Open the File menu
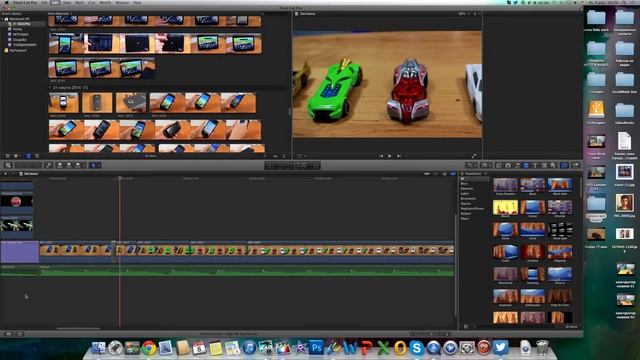Screen dimensions: 640x360 [x=44, y=2]
